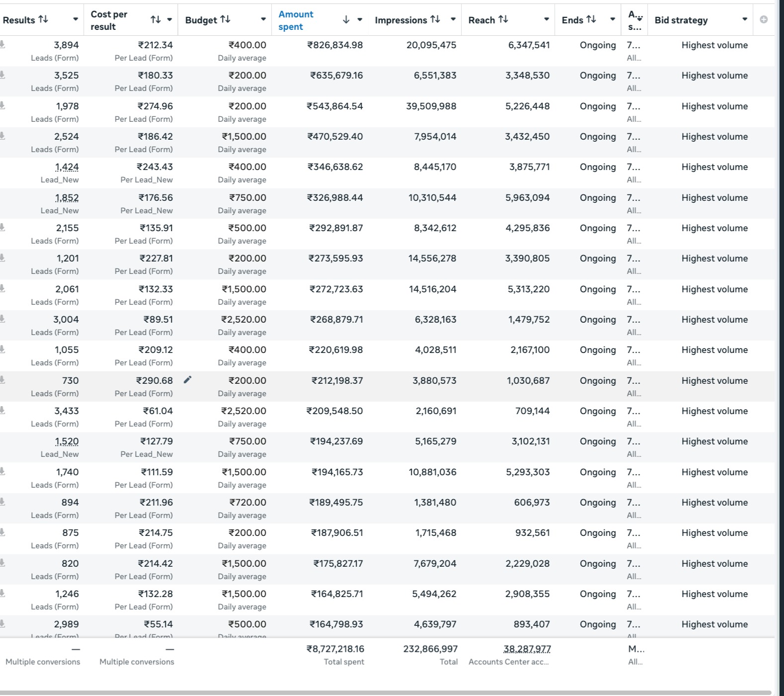
Task: Click the ₹220,619.98 amount spent value
Action: coord(336,350)
